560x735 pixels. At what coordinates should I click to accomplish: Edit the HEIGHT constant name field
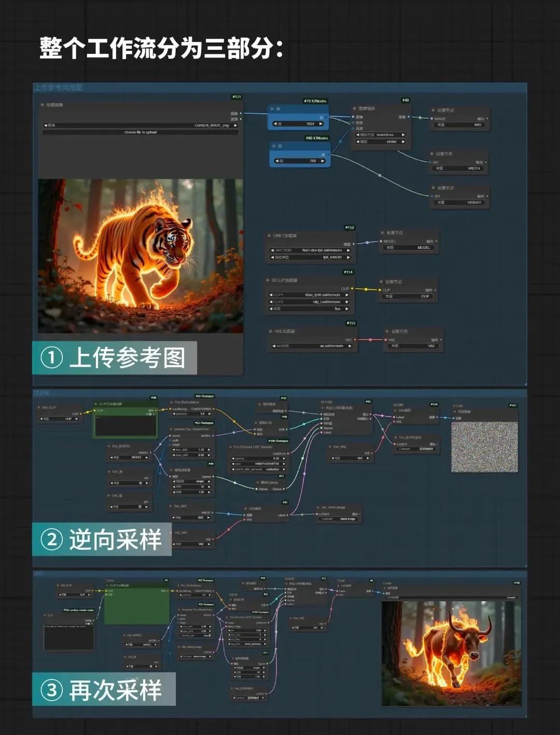click(x=459, y=202)
